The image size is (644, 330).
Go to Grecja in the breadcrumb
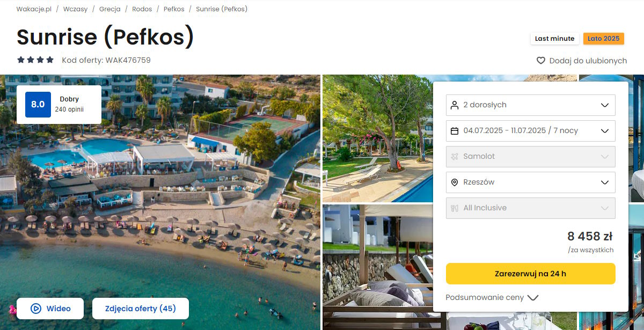[109, 9]
